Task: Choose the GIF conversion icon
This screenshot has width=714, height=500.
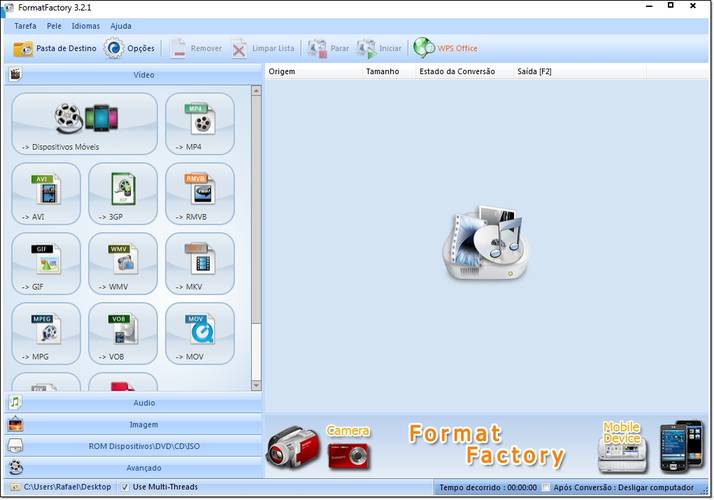Action: (x=46, y=264)
